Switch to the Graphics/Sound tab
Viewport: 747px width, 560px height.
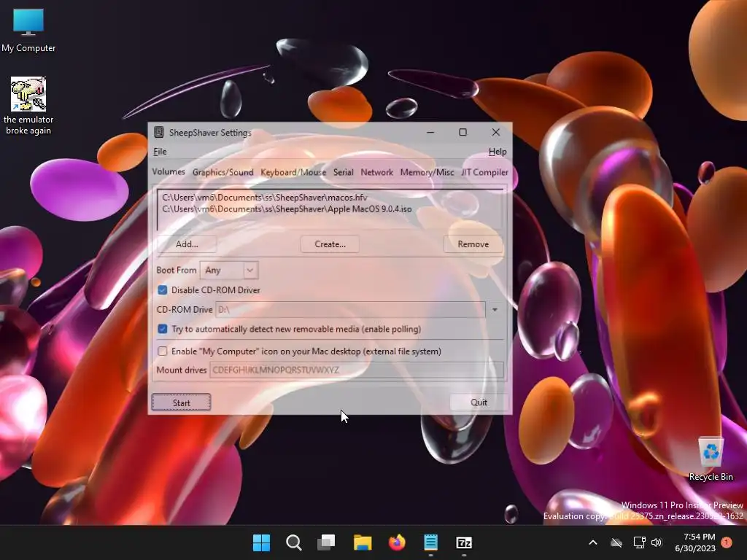[x=223, y=172]
